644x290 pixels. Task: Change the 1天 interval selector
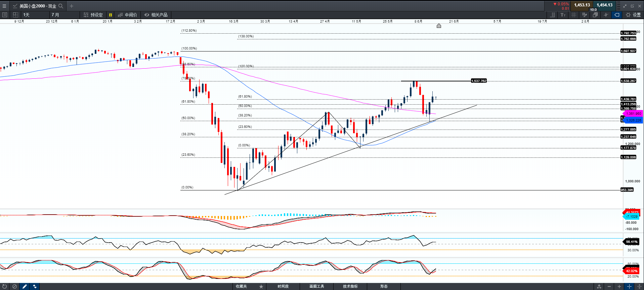click(35, 15)
